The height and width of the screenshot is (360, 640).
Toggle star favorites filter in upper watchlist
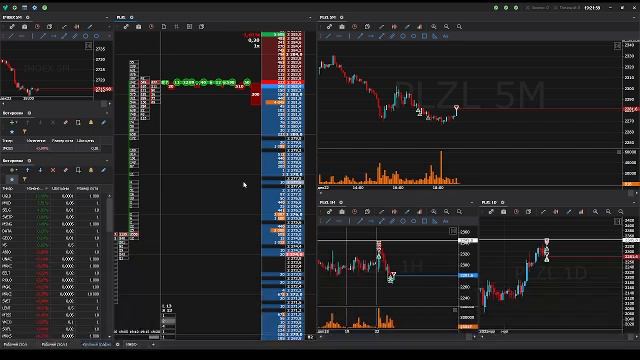coord(12,132)
